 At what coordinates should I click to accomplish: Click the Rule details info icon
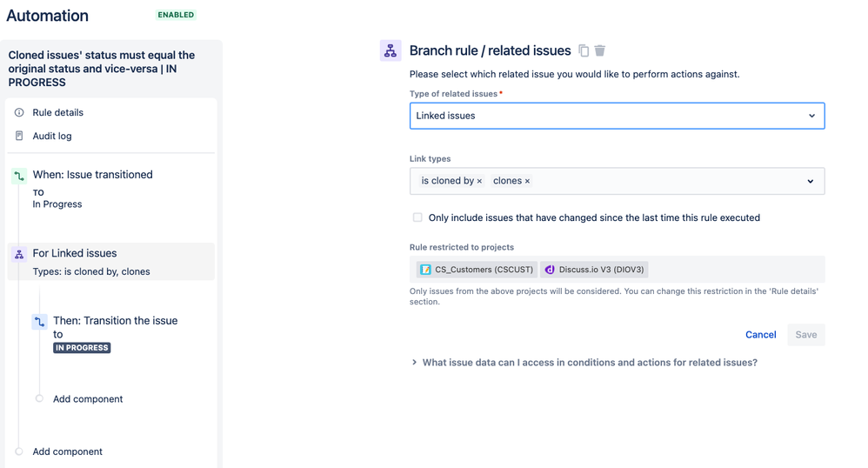(x=19, y=112)
